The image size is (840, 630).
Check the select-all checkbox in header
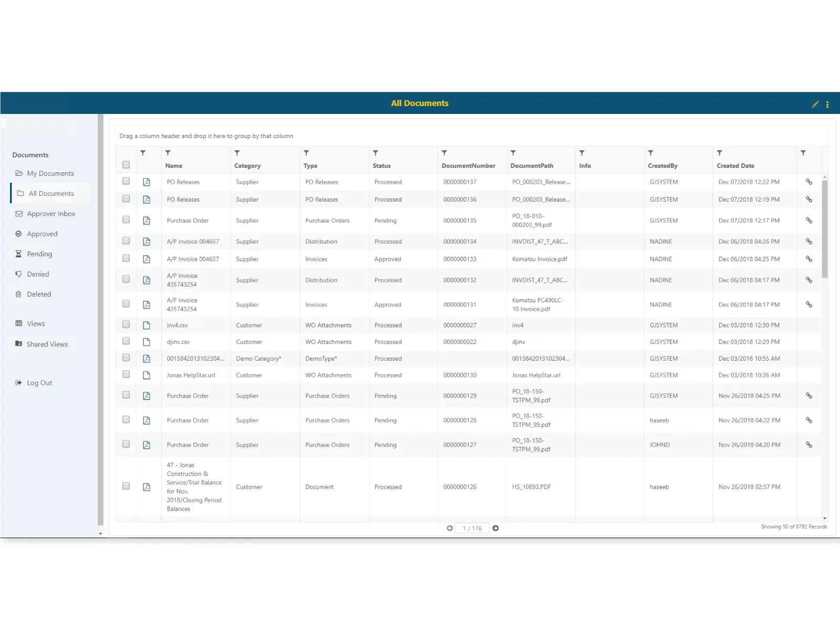(125, 164)
